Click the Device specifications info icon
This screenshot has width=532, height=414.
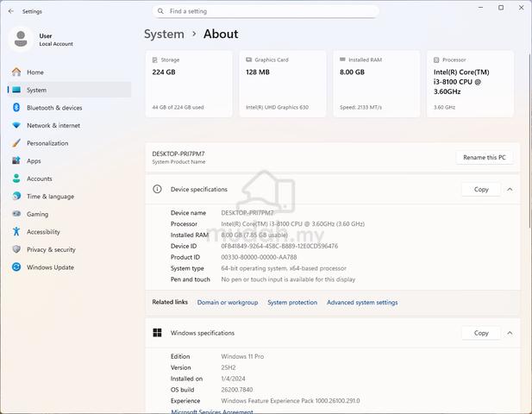(x=157, y=189)
